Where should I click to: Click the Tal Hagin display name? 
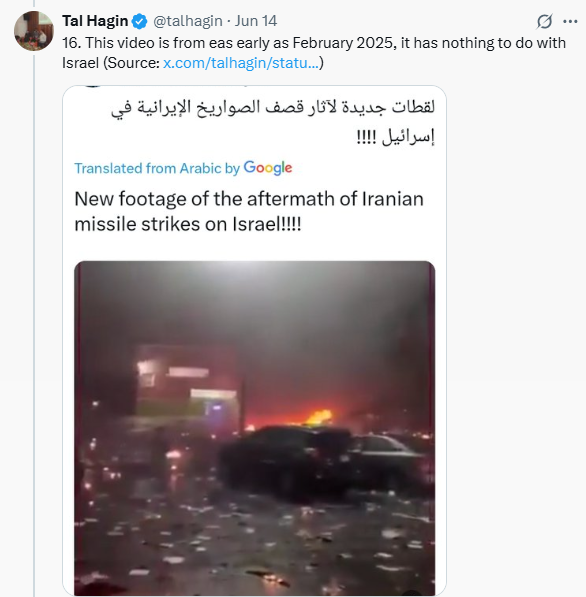(x=95, y=21)
